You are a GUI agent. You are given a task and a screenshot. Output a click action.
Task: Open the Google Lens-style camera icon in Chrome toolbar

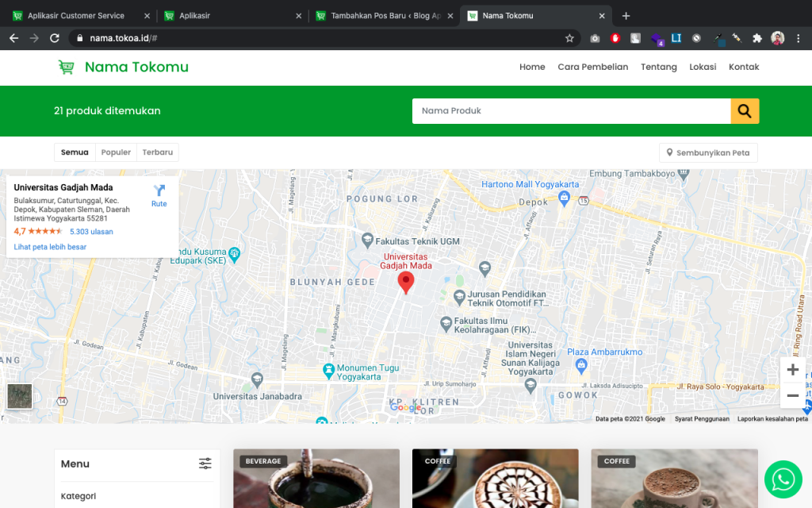[x=594, y=37]
